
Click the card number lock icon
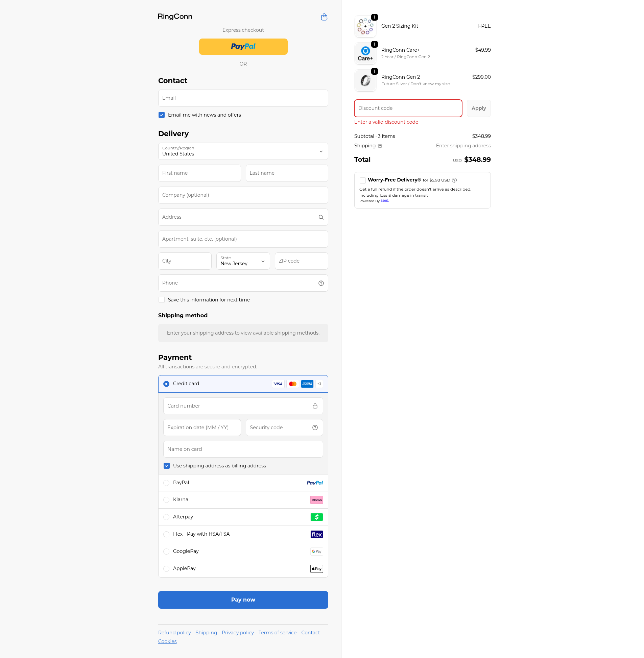click(x=314, y=406)
